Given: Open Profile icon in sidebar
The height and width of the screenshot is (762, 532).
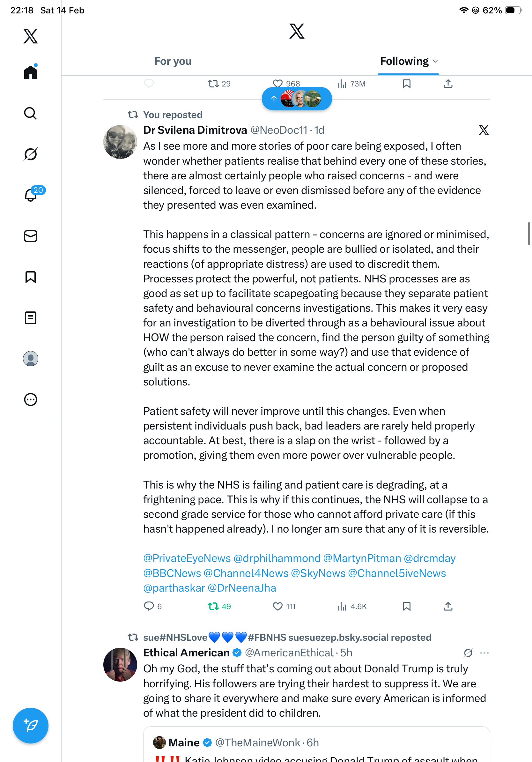Looking at the screenshot, I should (x=31, y=359).
